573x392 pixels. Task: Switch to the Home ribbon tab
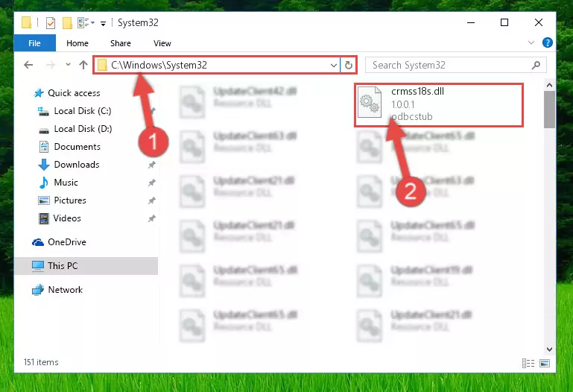tap(77, 43)
